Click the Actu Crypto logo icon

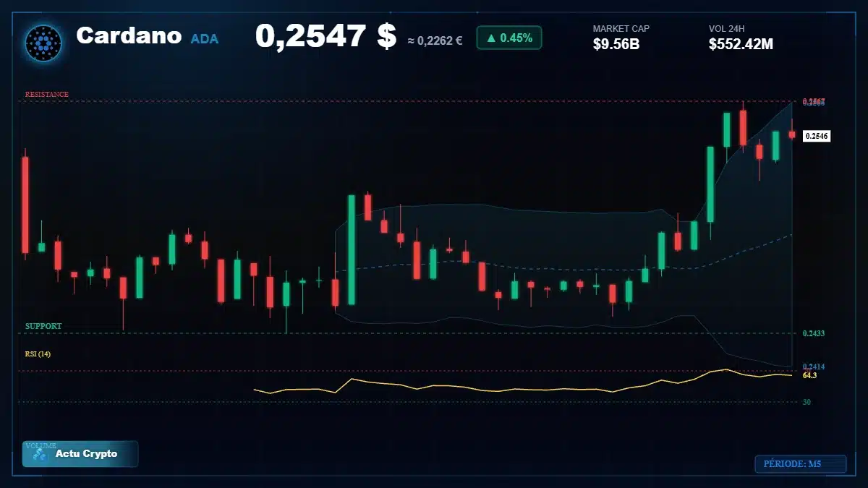coord(40,454)
